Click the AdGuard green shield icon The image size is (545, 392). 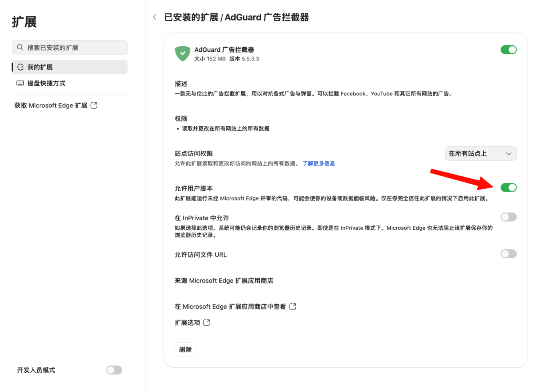[183, 54]
